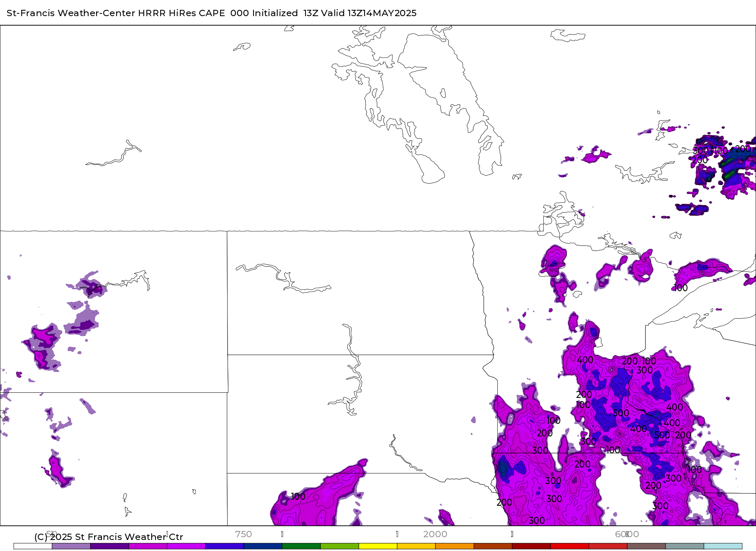Click the 750 legend scale label
Screen dimensions: 756x551
(243, 534)
